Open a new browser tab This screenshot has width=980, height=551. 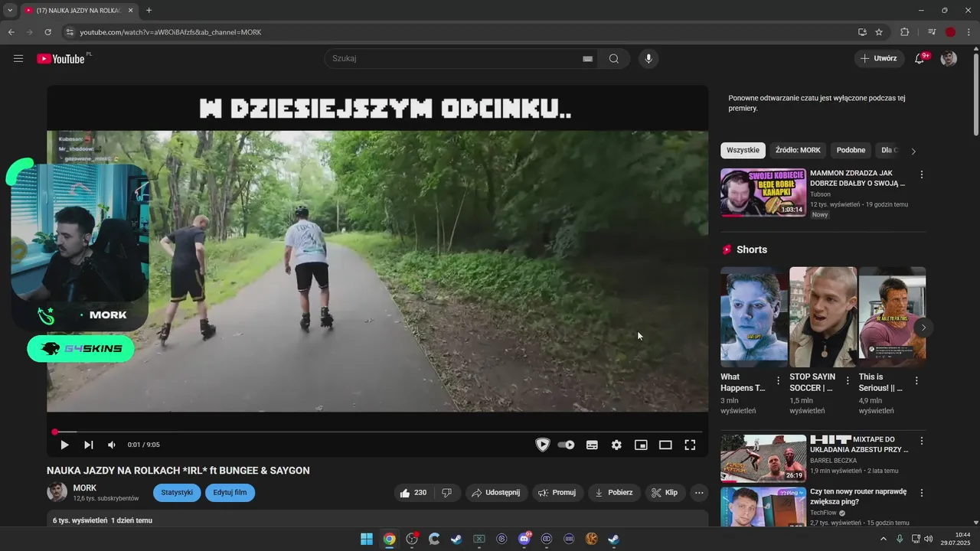(149, 11)
